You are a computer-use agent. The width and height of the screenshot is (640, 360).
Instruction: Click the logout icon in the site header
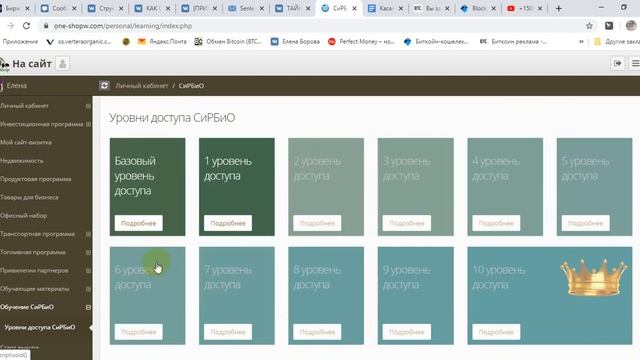618,63
